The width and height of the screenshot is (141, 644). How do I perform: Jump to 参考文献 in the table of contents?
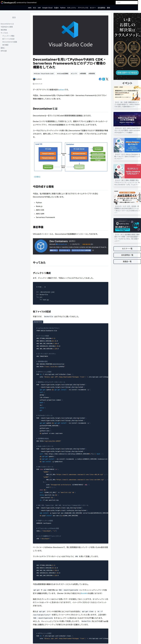tap(4, 51)
